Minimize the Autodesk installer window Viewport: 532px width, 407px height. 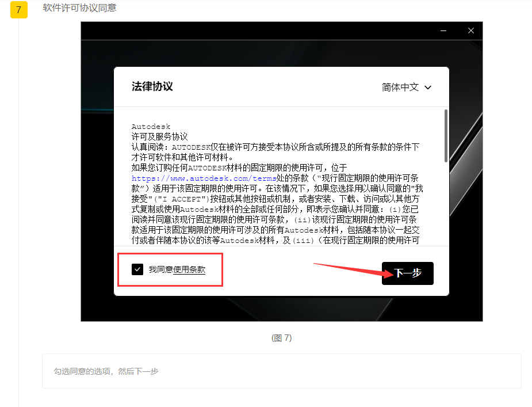[443, 31]
